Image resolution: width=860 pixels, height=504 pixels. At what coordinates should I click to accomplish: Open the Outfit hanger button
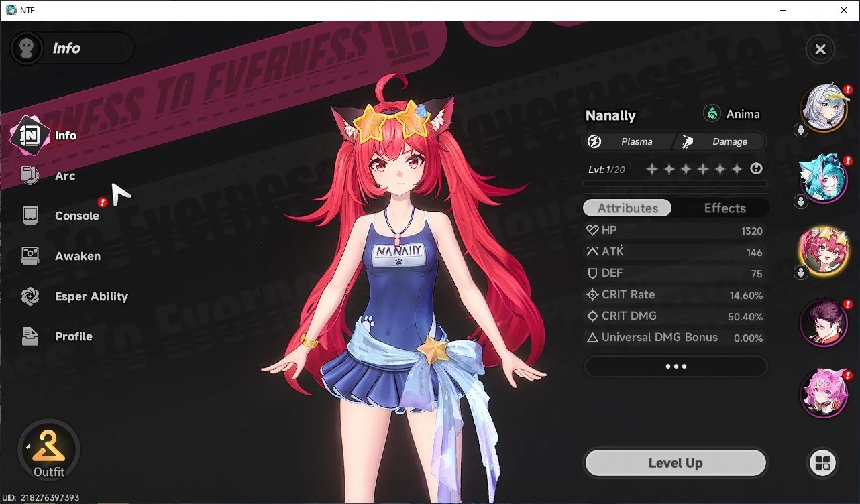click(48, 450)
